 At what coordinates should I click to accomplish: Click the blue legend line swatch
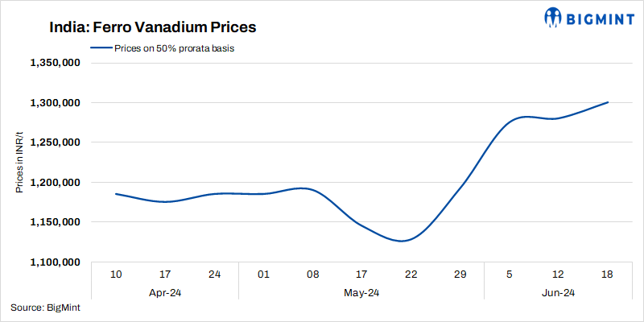pos(101,48)
